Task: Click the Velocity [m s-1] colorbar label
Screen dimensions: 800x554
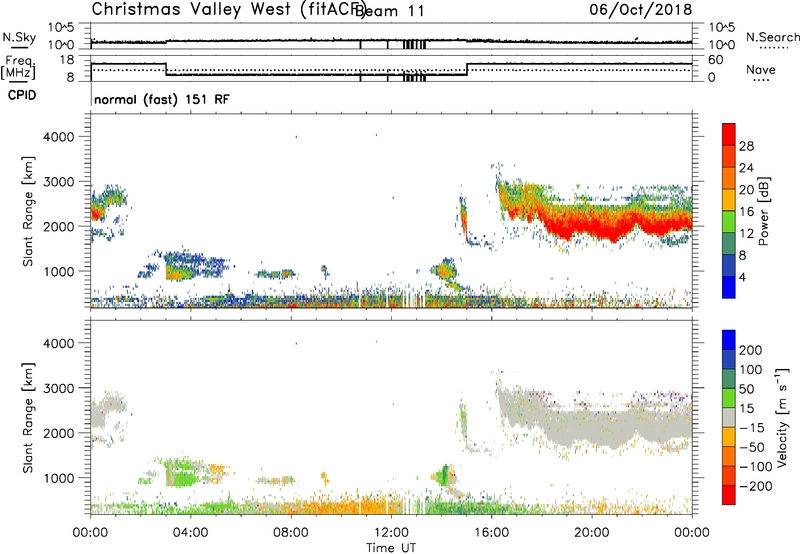Action: (x=782, y=418)
